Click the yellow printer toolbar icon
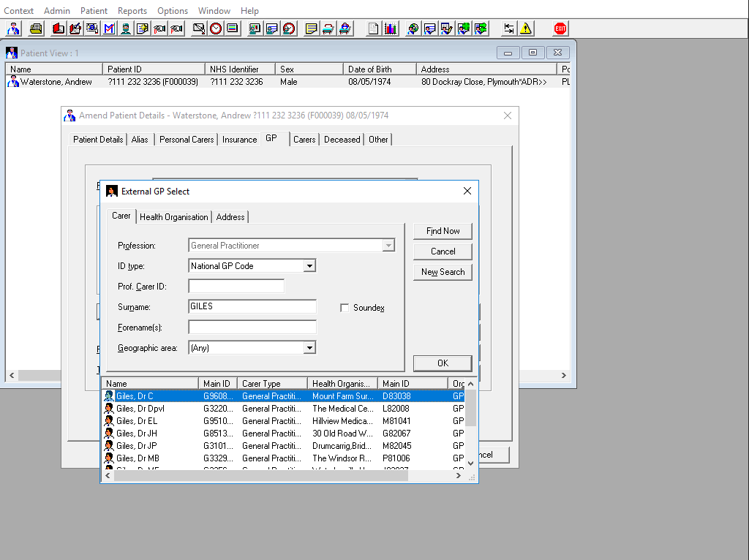749x560 pixels. tap(36, 29)
